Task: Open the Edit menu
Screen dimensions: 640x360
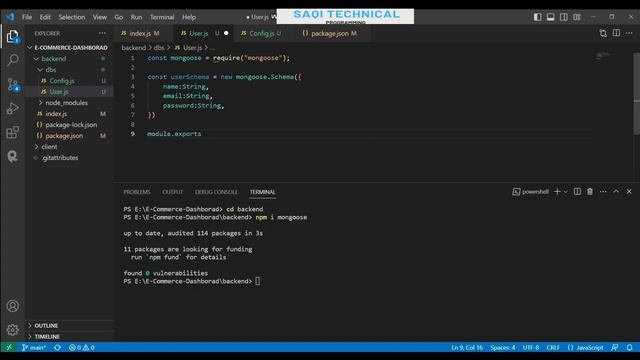Action: (45, 17)
